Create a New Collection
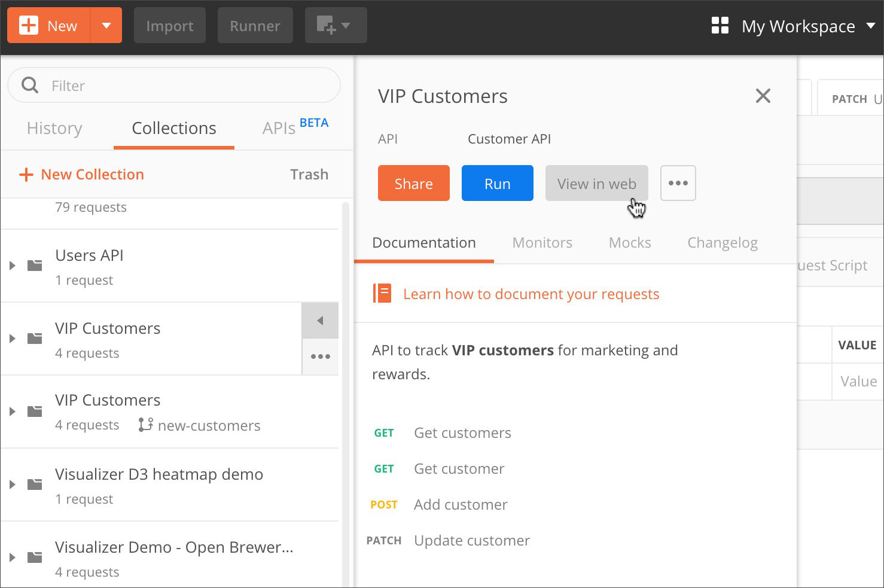884x588 pixels. (x=82, y=174)
